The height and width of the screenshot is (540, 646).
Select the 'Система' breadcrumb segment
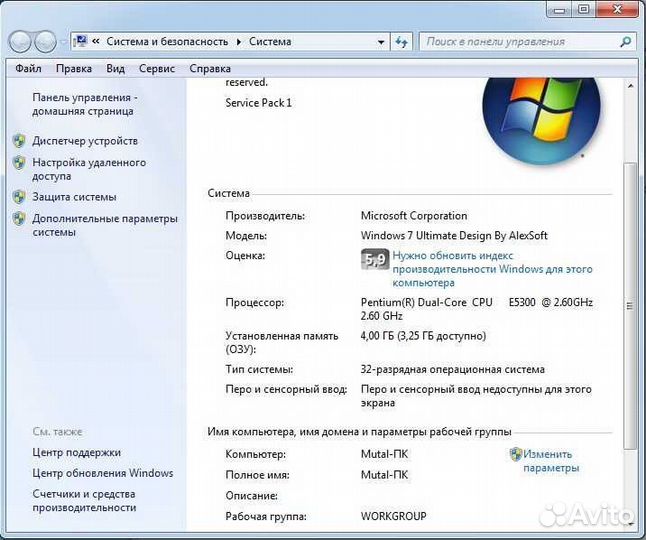coord(270,42)
